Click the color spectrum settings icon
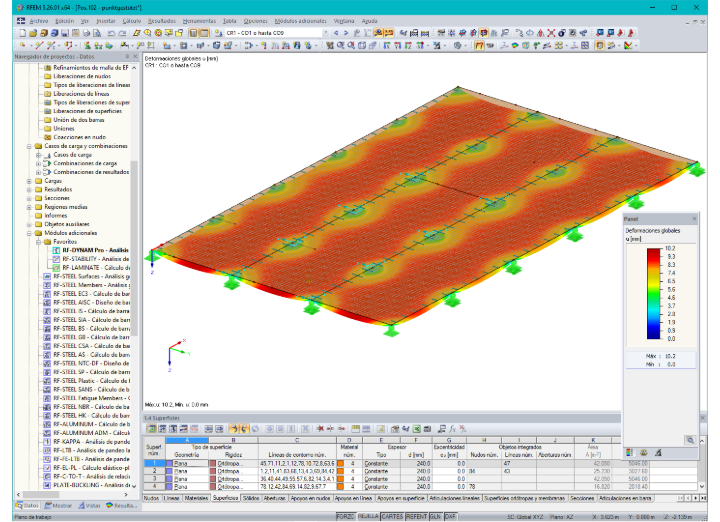 629,45
